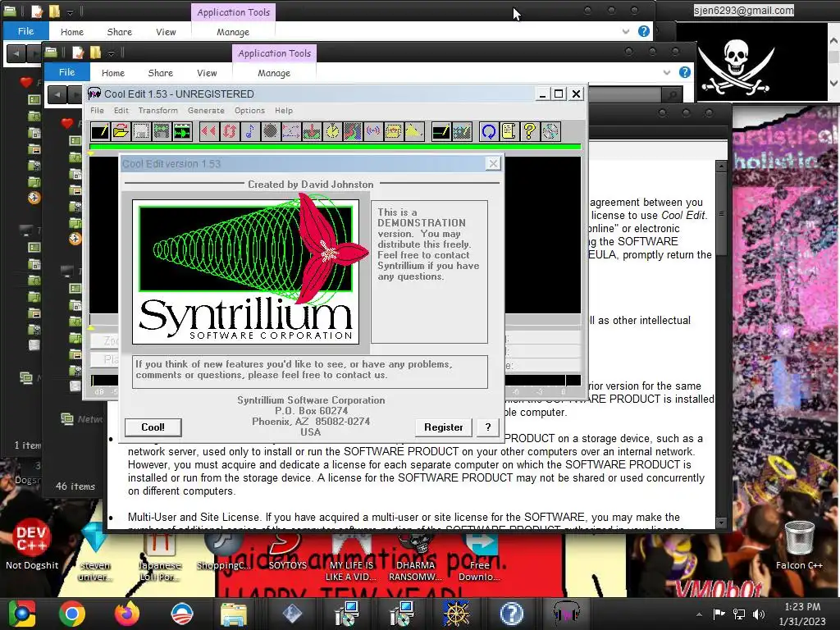Screen dimensions: 840x630
Task: Open the Cool Edit Edit menu
Action: tap(121, 111)
